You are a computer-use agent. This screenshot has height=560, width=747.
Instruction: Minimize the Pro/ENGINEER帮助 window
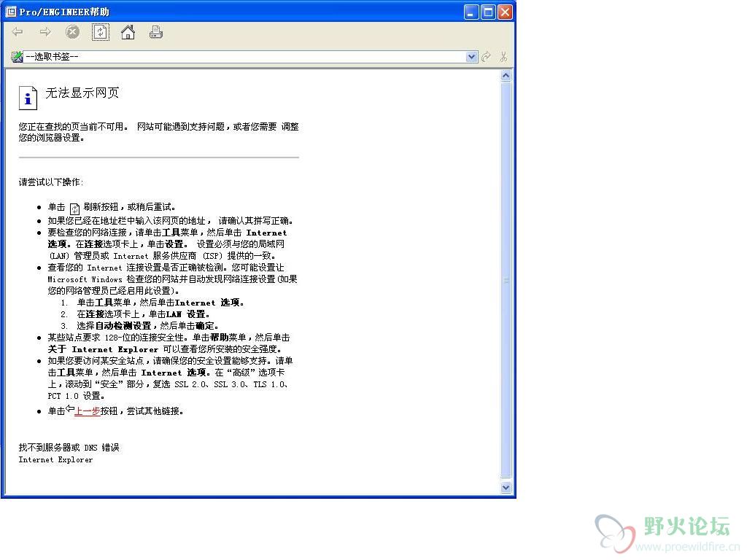click(471, 12)
